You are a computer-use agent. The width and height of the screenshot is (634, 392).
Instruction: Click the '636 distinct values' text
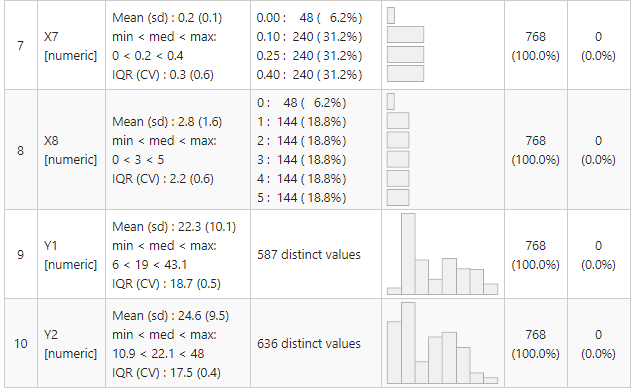(309, 343)
